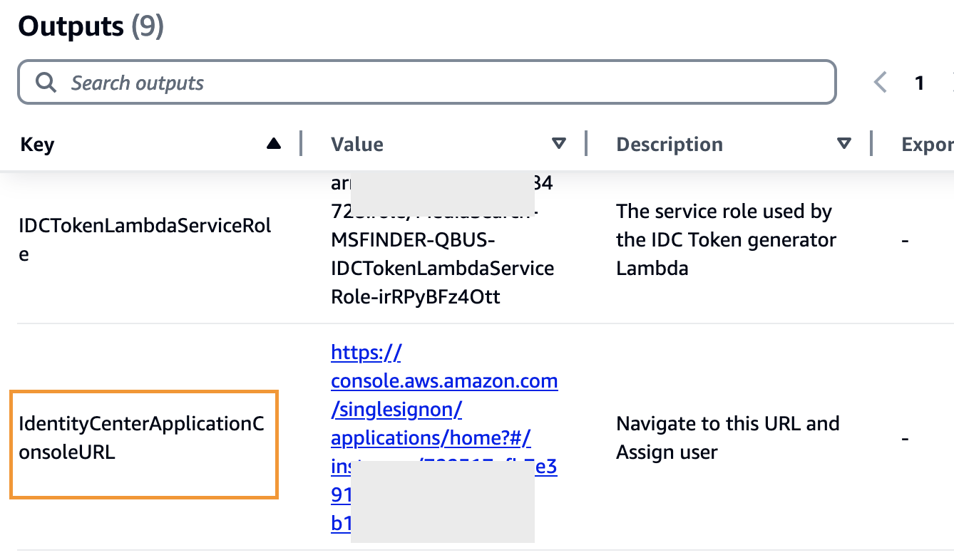This screenshot has height=560, width=954.
Task: Toggle Key column ascending sort arrow
Action: point(273,144)
